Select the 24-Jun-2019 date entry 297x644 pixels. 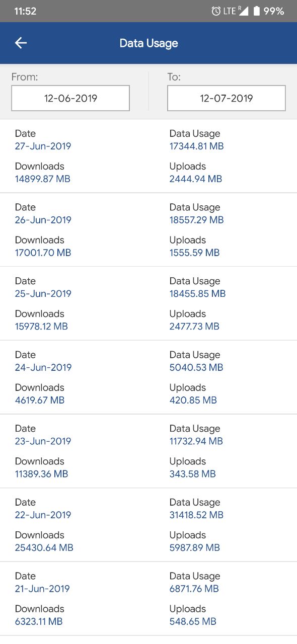[43, 367]
